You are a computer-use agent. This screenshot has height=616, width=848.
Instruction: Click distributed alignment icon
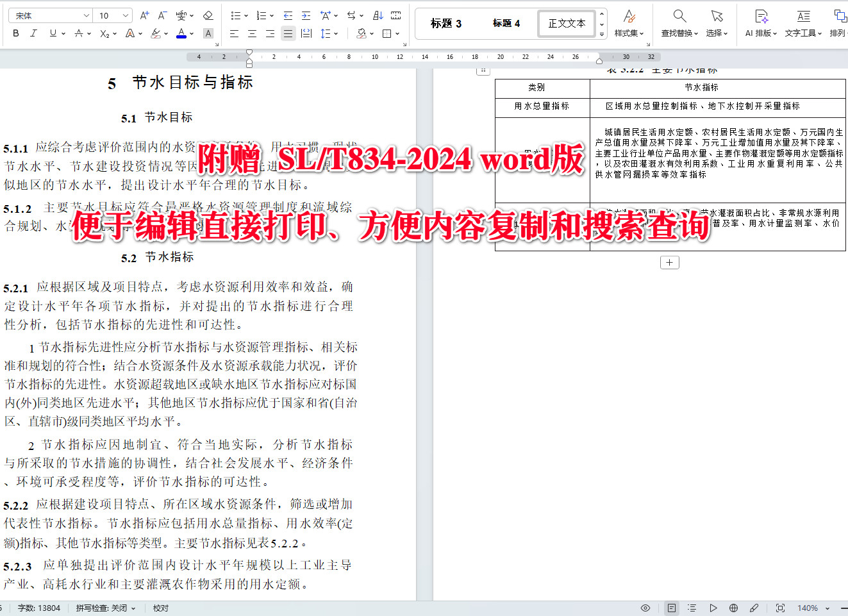306,33
